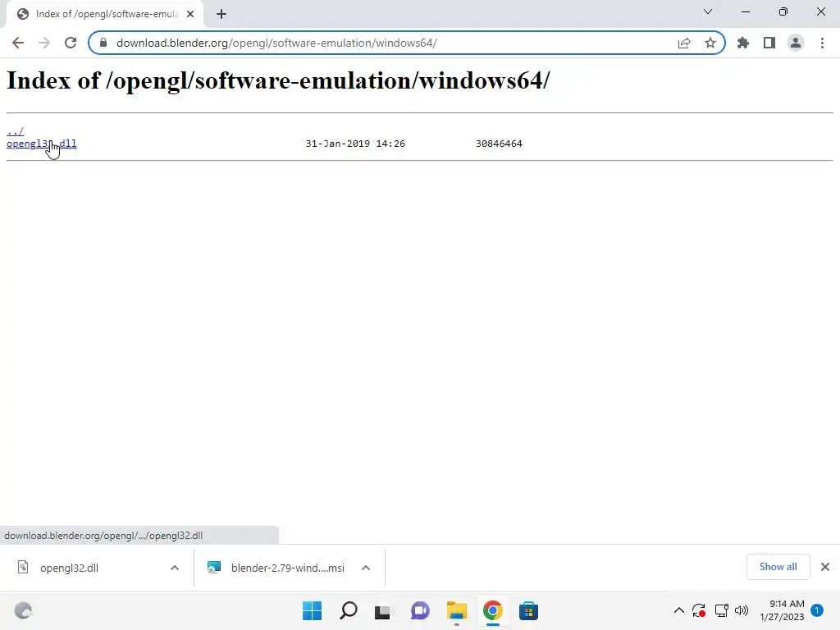Click the Chrome taskbar icon
This screenshot has height=630, width=840.
[493, 610]
